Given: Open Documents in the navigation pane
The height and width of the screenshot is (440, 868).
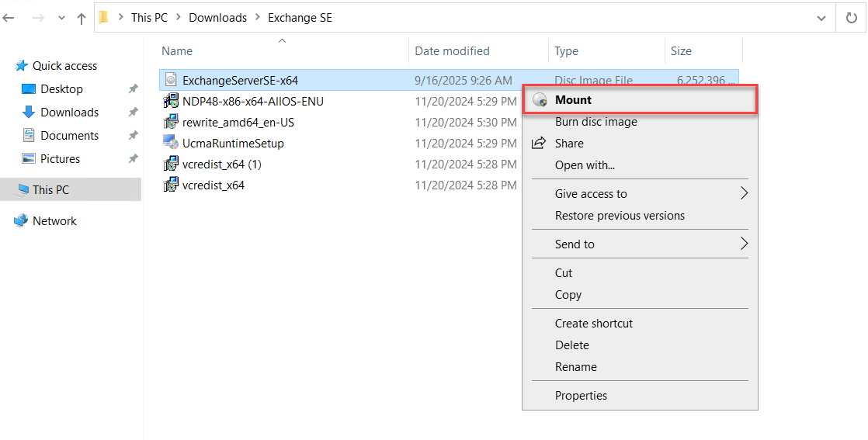Looking at the screenshot, I should coord(70,136).
